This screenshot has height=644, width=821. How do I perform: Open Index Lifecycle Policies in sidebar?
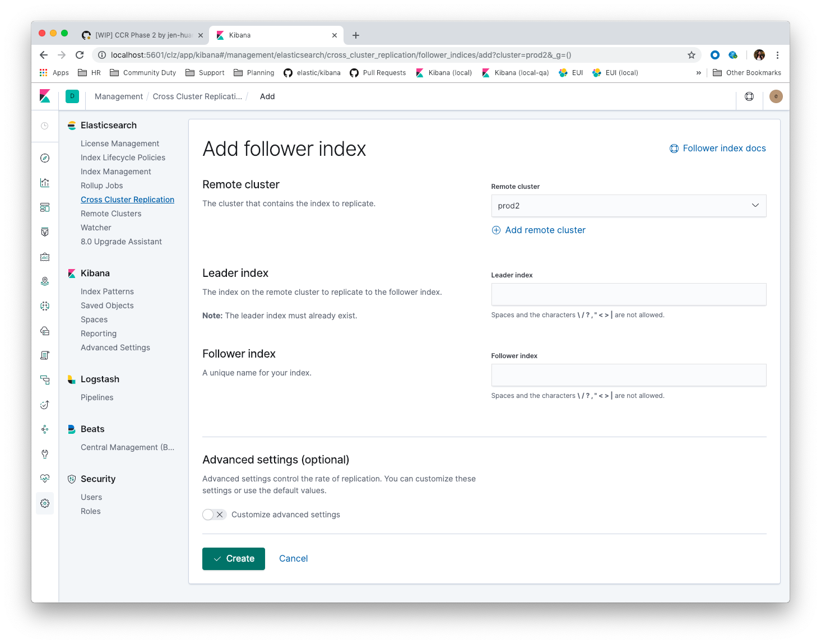coord(123,157)
